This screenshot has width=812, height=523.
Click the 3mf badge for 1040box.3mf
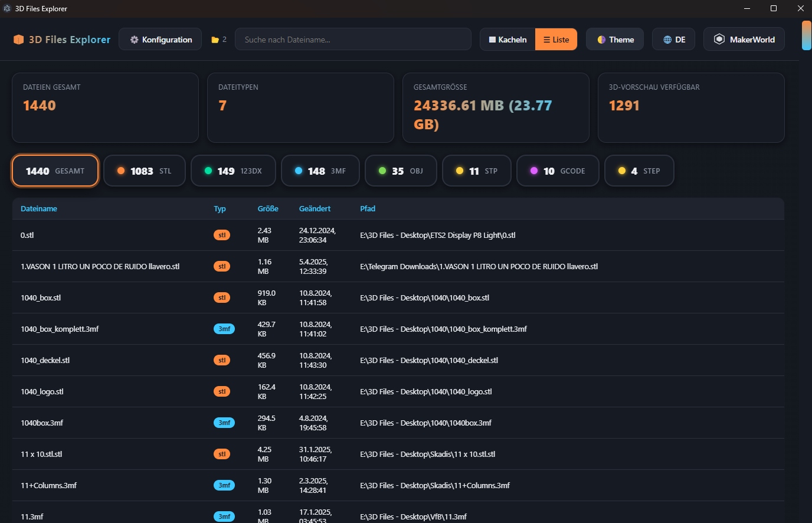click(x=224, y=423)
